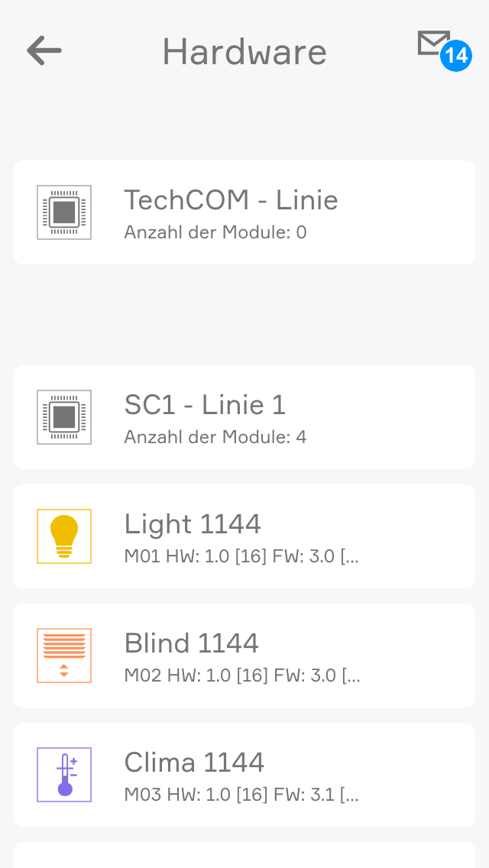Click the M02 HW firmware details line

pyautogui.click(x=241, y=675)
